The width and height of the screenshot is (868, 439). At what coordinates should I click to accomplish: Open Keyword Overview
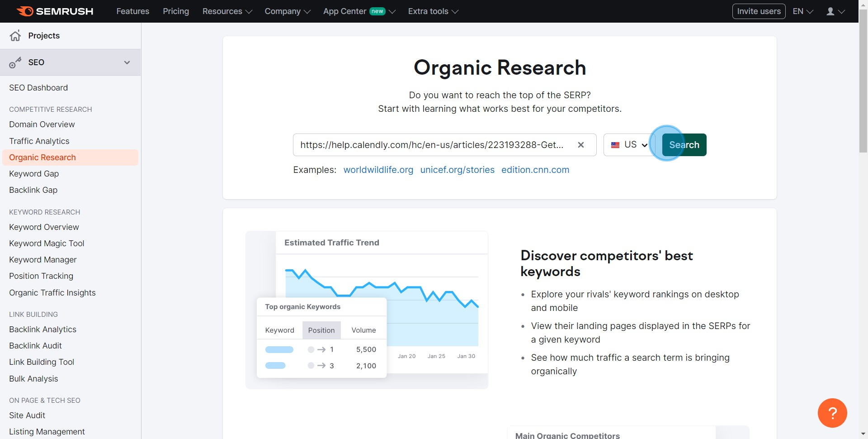point(44,227)
